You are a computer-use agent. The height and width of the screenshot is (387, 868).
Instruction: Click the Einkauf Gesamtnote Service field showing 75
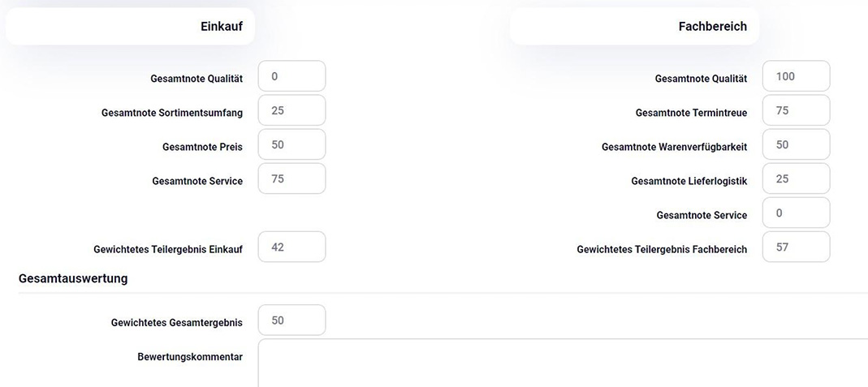[291, 178]
